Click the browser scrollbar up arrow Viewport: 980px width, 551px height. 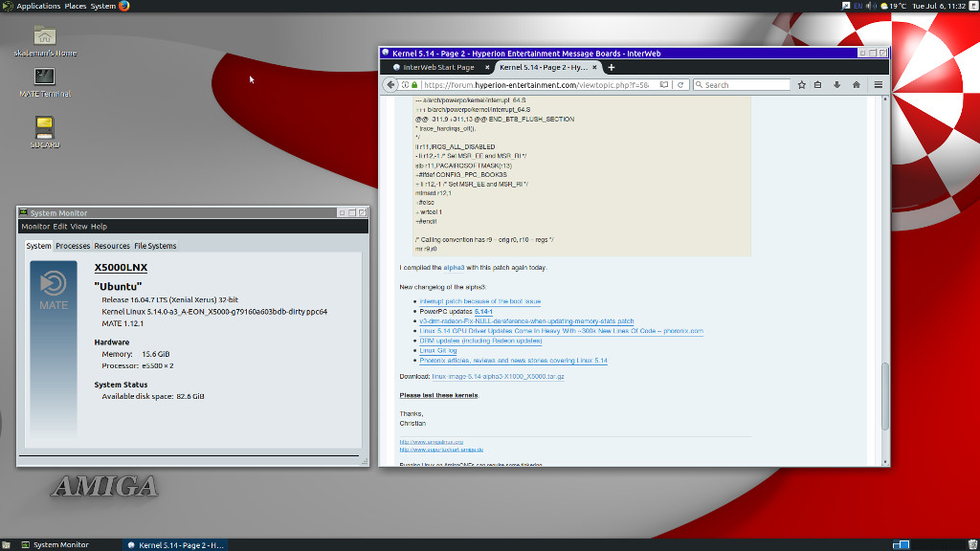pyautogui.click(x=885, y=99)
